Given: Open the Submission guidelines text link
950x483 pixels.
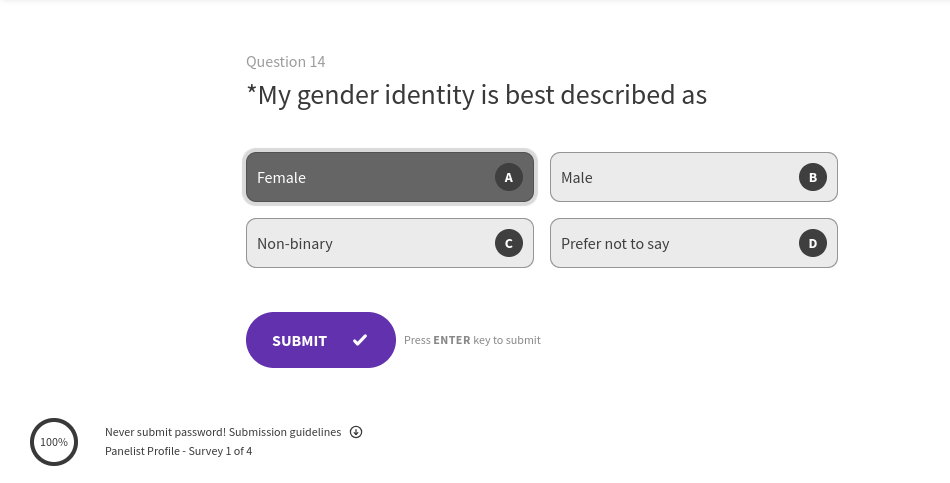Looking at the screenshot, I should click(x=285, y=432).
